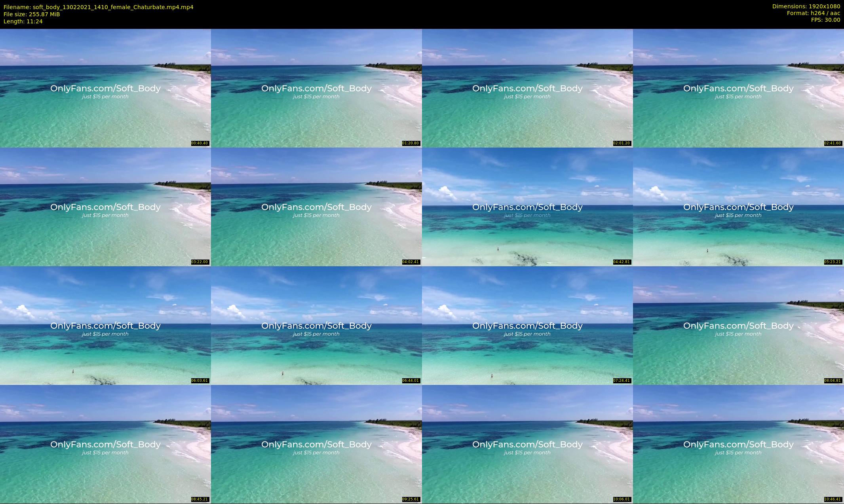This screenshot has width=844, height=504.
Task: Open the thumbnail stamped 02:41.60
Action: pos(738,88)
